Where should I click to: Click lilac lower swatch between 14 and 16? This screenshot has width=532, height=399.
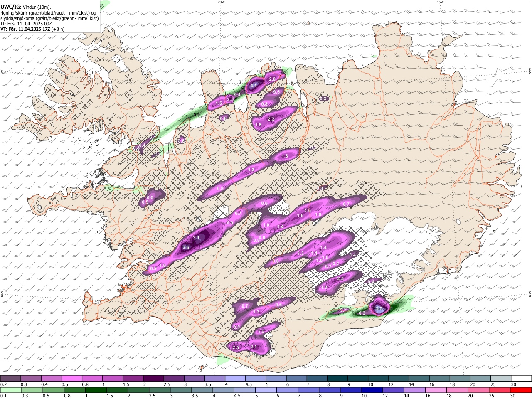[414, 390]
